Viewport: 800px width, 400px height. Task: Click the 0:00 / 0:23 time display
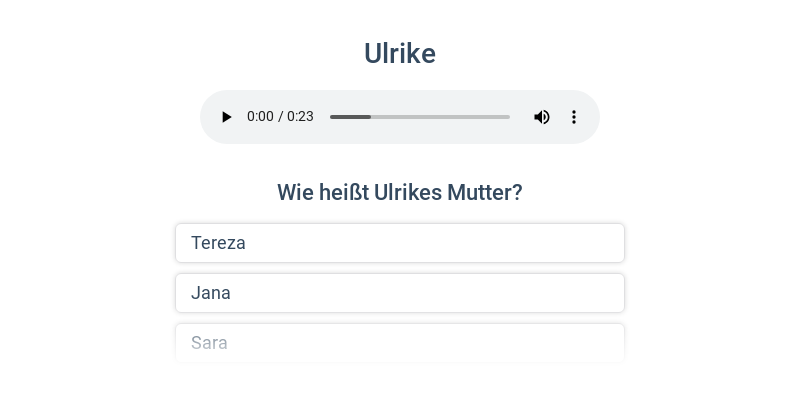[280, 117]
